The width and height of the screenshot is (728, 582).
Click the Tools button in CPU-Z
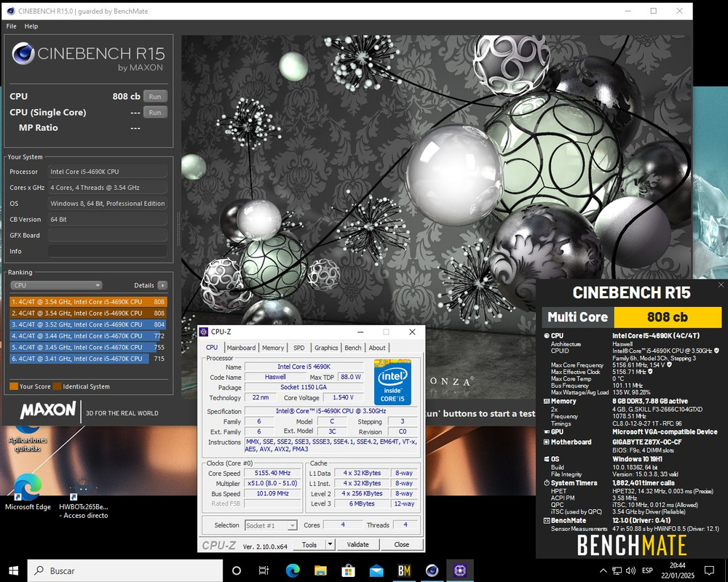pos(309,545)
